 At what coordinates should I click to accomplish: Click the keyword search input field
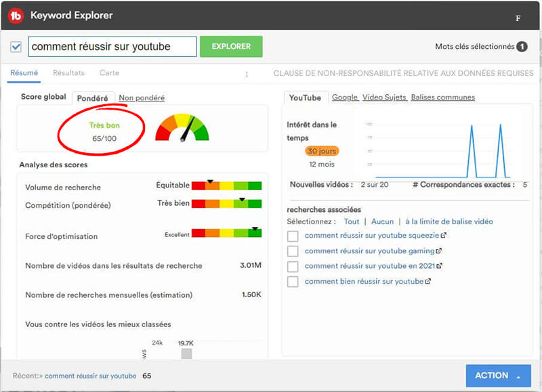pos(112,47)
